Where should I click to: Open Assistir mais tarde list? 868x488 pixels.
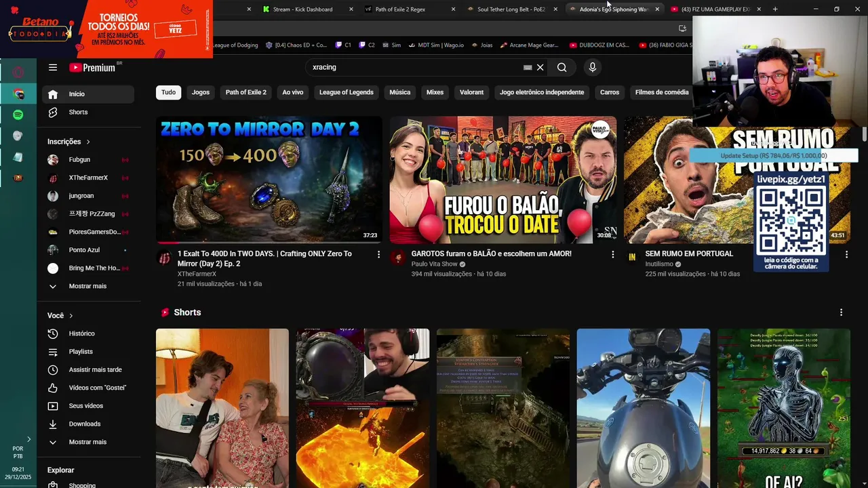88,369
